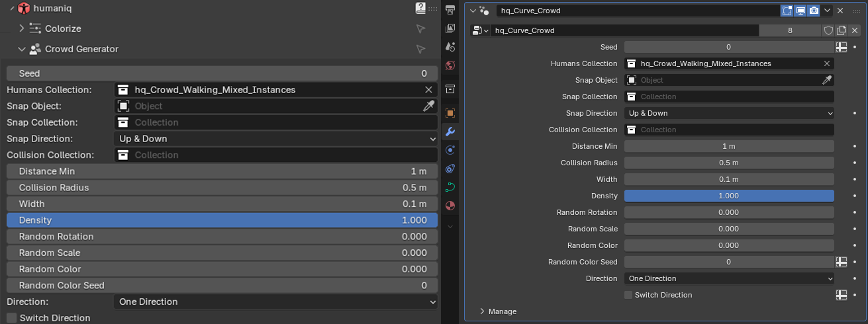This screenshot has width=868, height=324.
Task: Browse node groups dropdown
Action: pos(479,30)
